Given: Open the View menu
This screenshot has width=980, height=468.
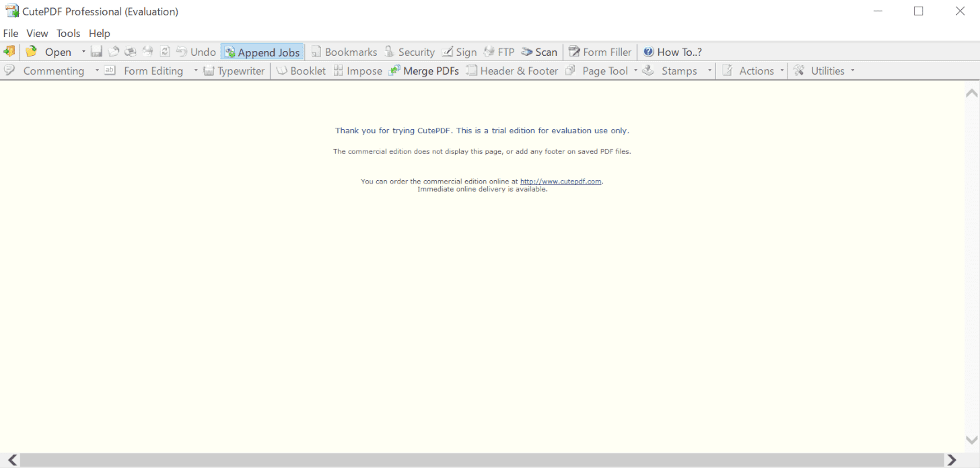Looking at the screenshot, I should (37, 33).
